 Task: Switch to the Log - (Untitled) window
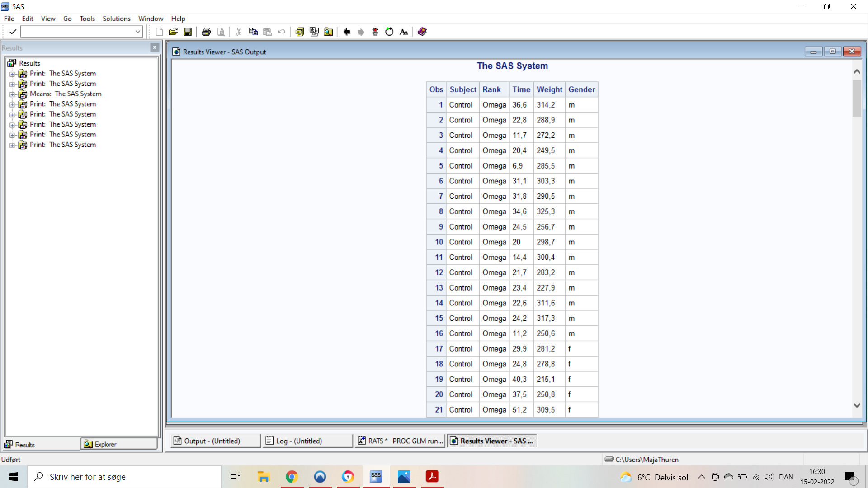click(307, 441)
